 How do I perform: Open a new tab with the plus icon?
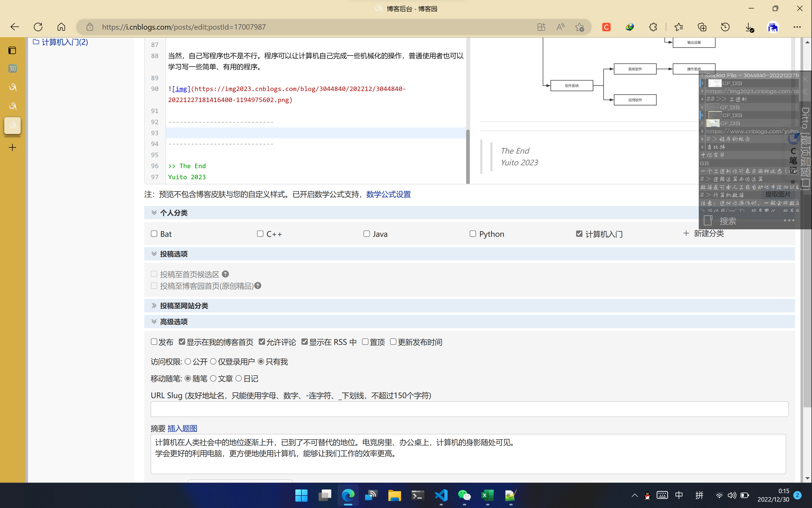pyautogui.click(x=12, y=147)
